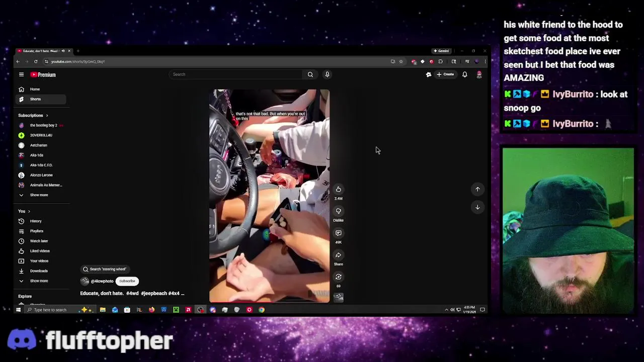Open the comments with 49K count
Image resolution: width=644 pixels, height=362 pixels.
click(x=338, y=233)
